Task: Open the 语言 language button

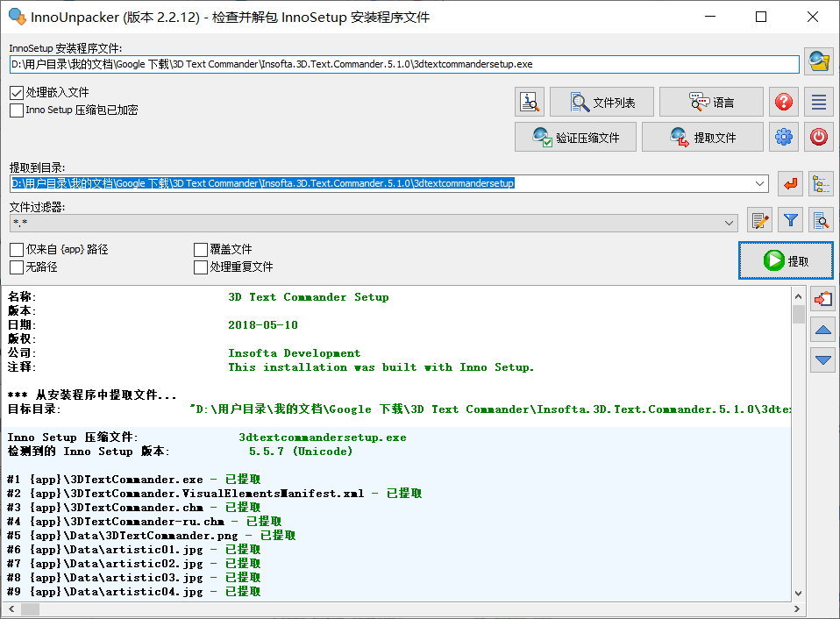Action: click(x=711, y=102)
